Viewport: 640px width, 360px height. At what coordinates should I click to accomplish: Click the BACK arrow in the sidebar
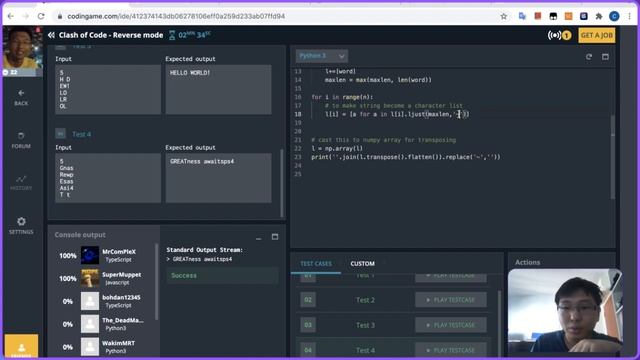click(x=21, y=98)
